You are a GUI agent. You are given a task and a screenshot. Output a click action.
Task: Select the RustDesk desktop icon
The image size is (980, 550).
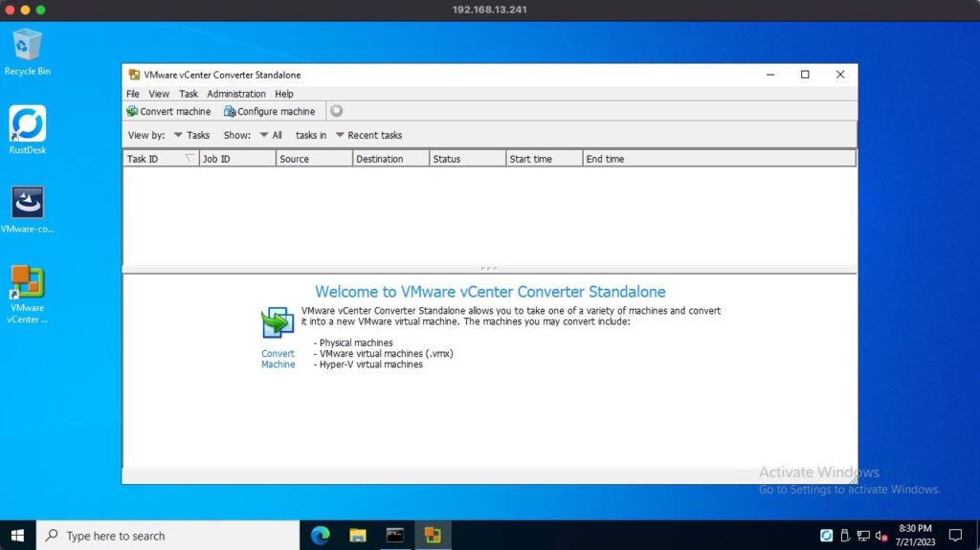[28, 130]
